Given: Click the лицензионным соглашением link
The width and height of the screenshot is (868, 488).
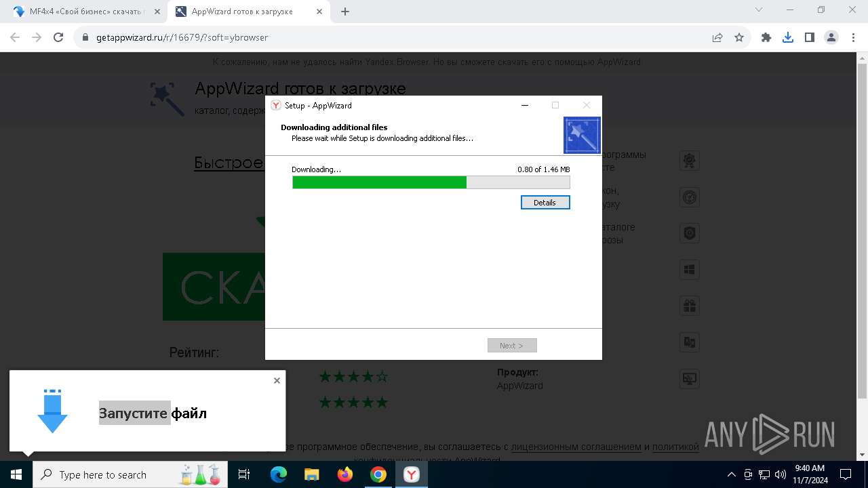Looking at the screenshot, I should click(x=576, y=447).
